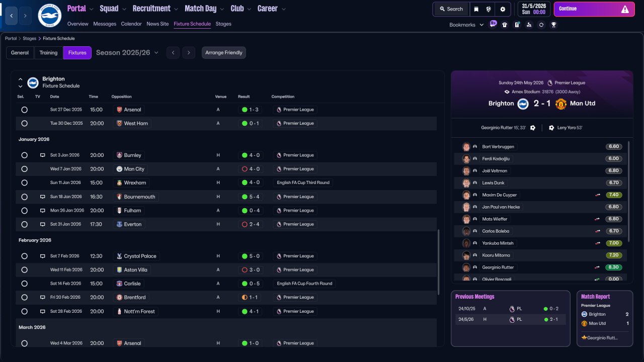Screen dimensions: 644x362
Task: Click the Crystal Palace opposition name
Action: pyautogui.click(x=140, y=256)
